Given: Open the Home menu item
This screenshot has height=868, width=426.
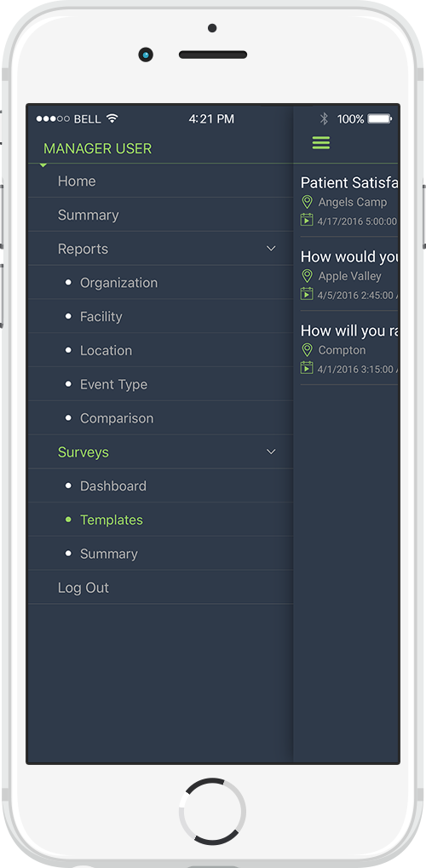Looking at the screenshot, I should tap(161, 181).
